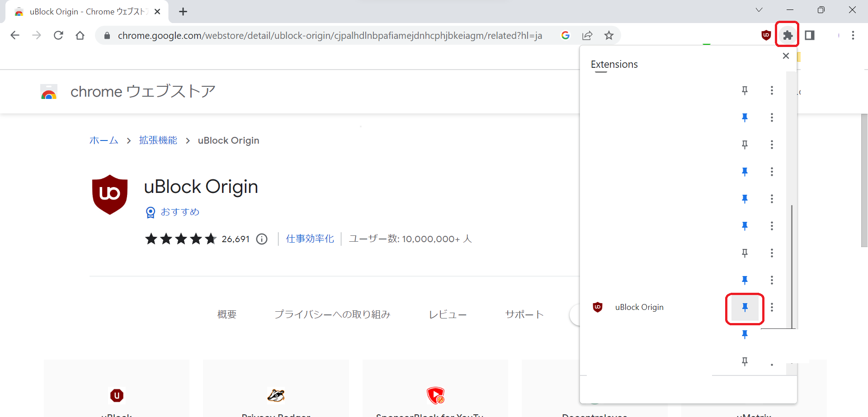This screenshot has width=868, height=417.
Task: Open the top extension's options menu
Action: (772, 90)
